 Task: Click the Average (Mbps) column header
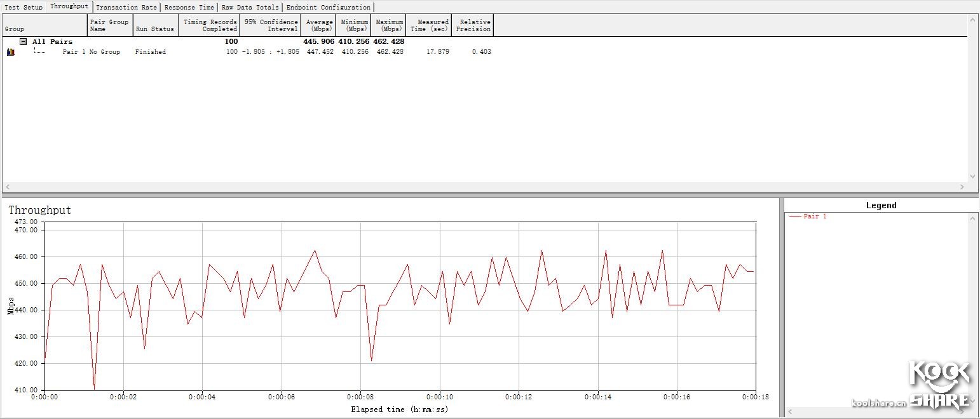click(x=319, y=25)
